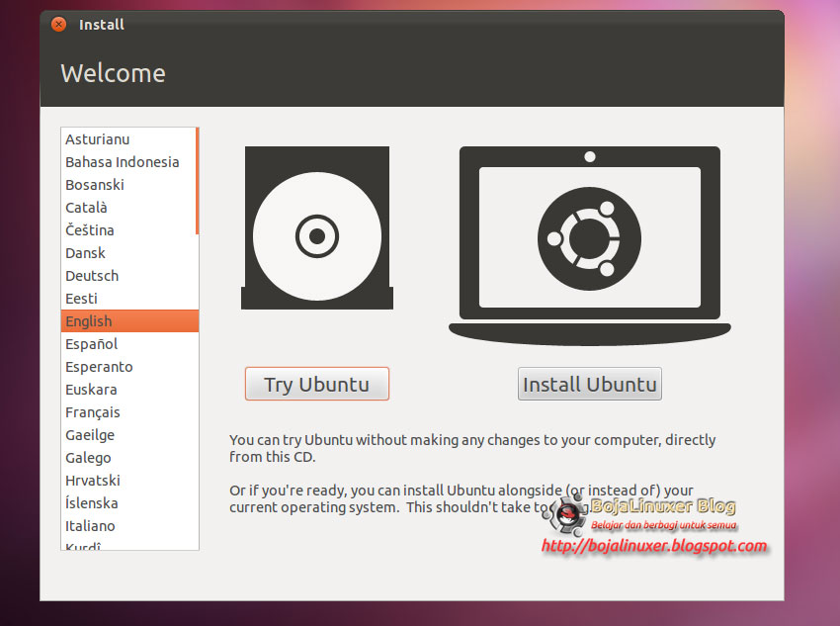Close the Install window

(x=59, y=24)
